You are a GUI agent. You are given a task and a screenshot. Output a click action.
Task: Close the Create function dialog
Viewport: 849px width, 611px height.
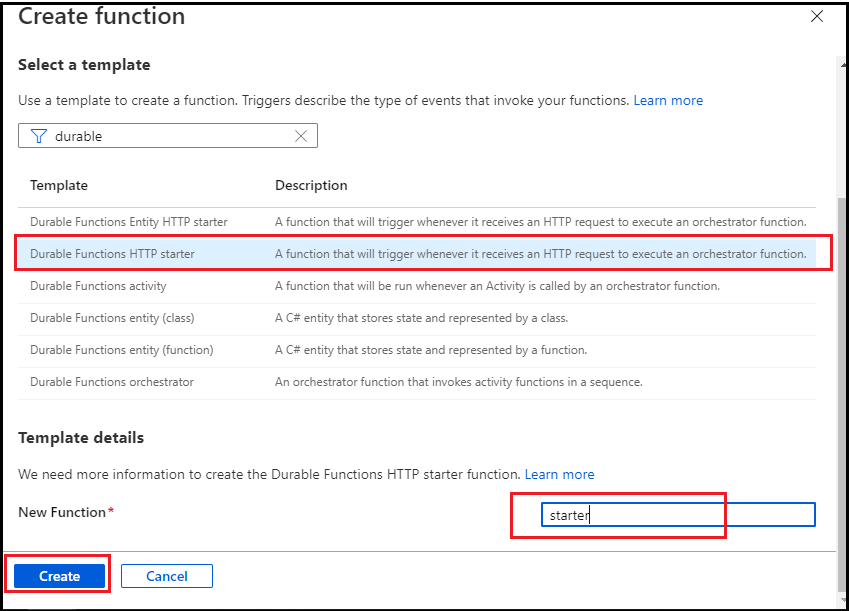(x=817, y=16)
